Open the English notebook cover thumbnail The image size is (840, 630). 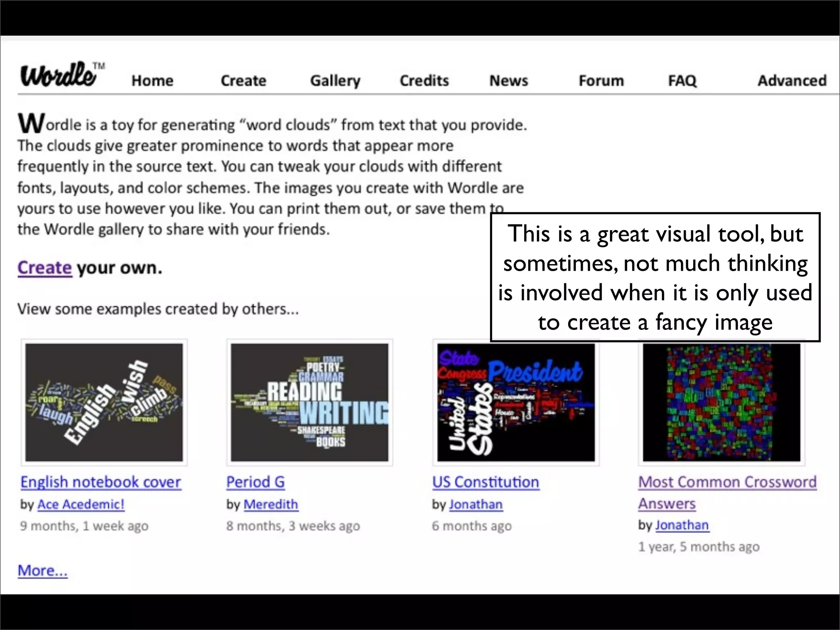click(x=104, y=402)
